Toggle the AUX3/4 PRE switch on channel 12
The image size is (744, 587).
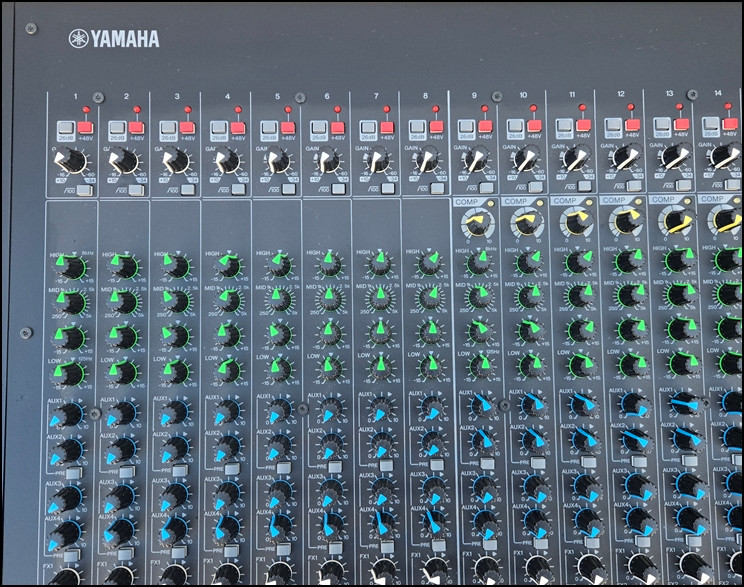[644, 541]
